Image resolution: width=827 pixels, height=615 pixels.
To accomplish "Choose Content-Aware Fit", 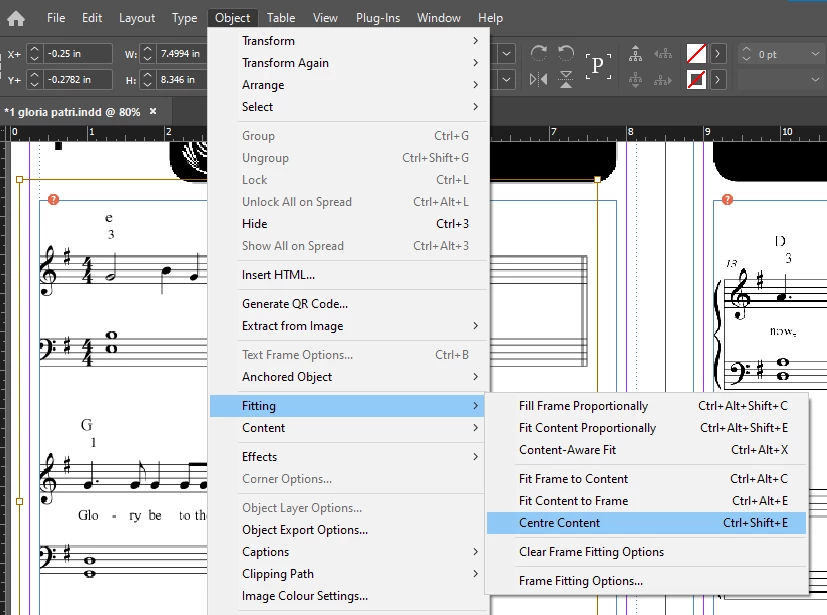I will click(x=647, y=450).
